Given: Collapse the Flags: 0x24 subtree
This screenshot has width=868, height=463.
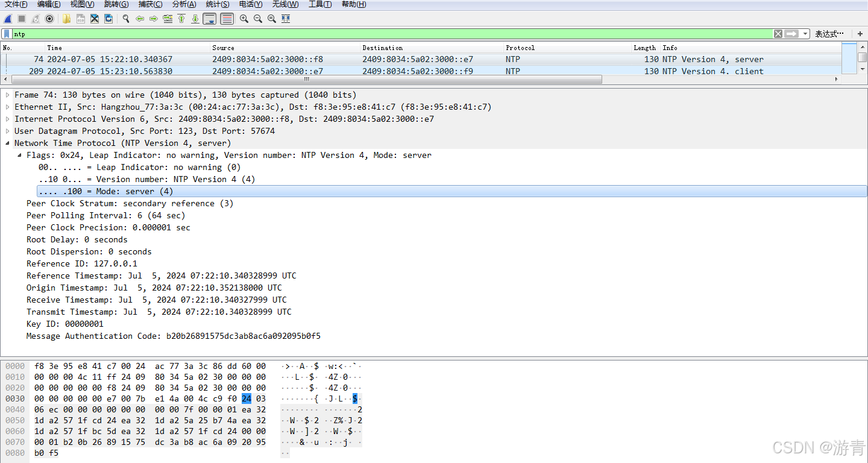Looking at the screenshot, I should coord(20,155).
